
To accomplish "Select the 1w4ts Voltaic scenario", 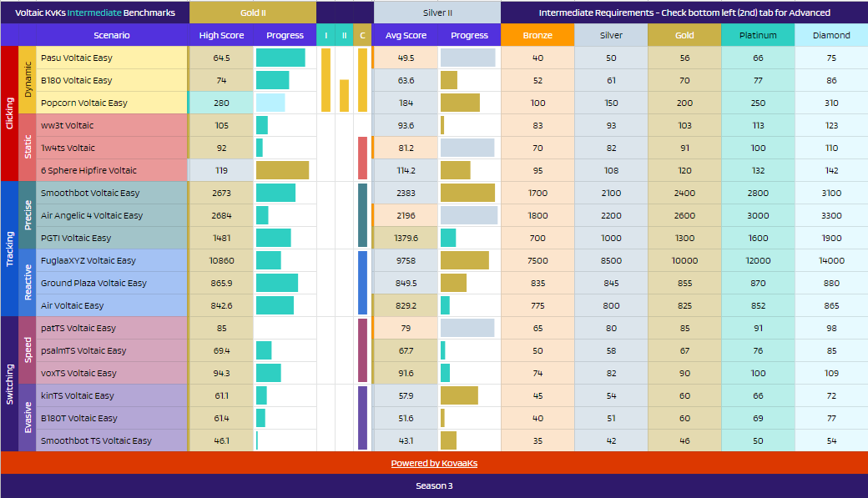I will (x=111, y=148).
